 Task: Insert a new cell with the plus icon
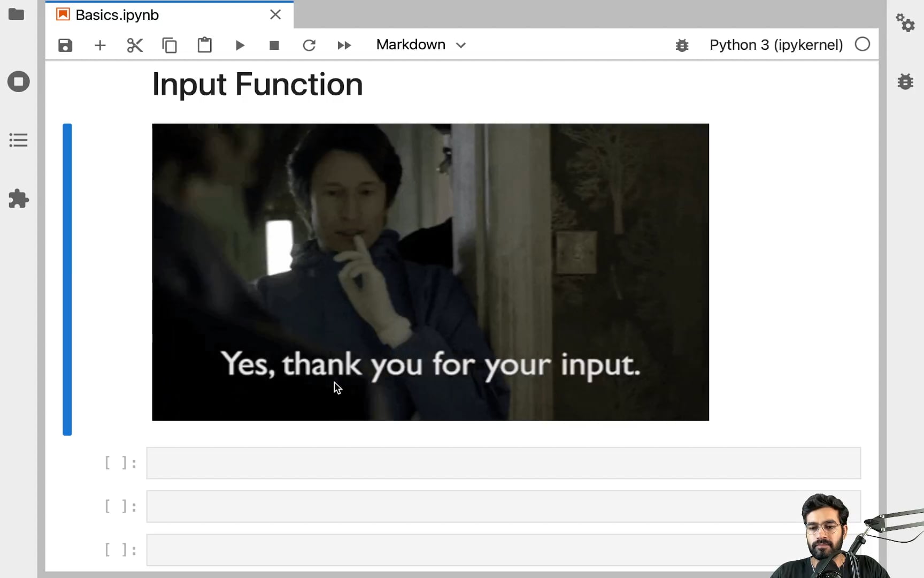point(100,45)
